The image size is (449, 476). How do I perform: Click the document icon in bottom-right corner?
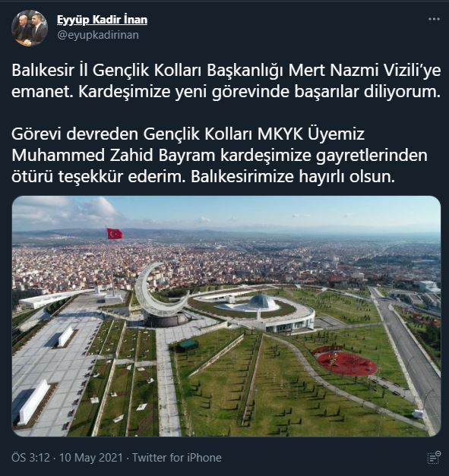point(434,457)
